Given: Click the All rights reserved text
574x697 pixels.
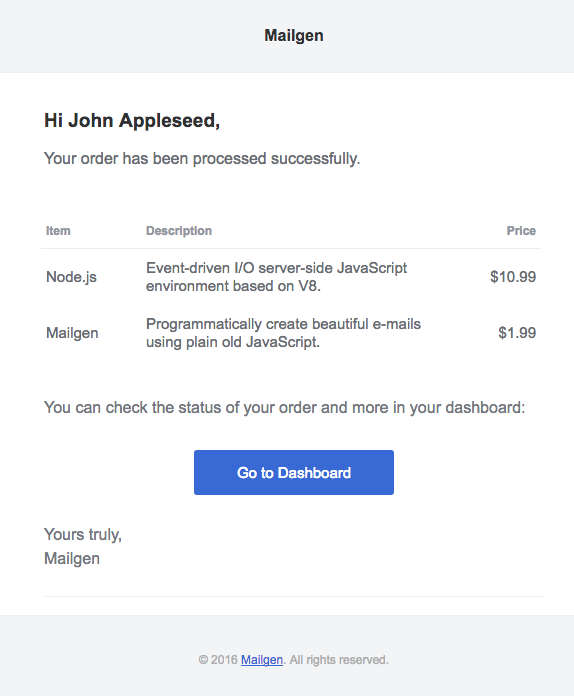Looking at the screenshot, I should pos(339,660).
